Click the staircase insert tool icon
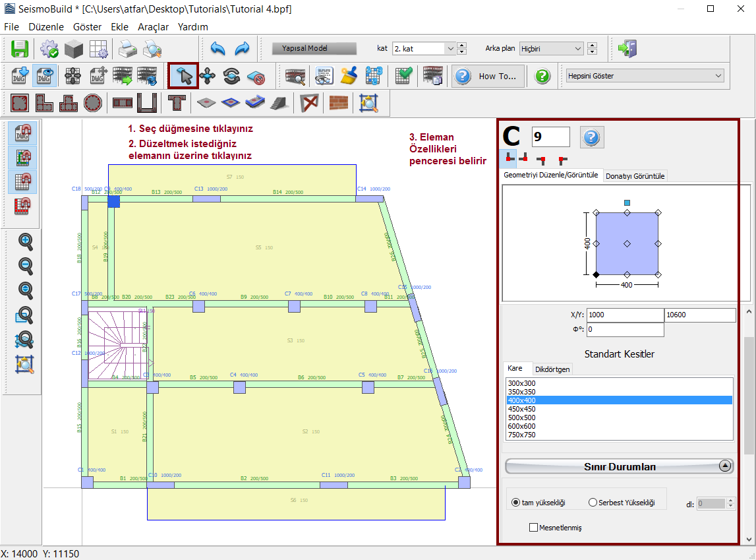The height and width of the screenshot is (560, 756). [279, 103]
